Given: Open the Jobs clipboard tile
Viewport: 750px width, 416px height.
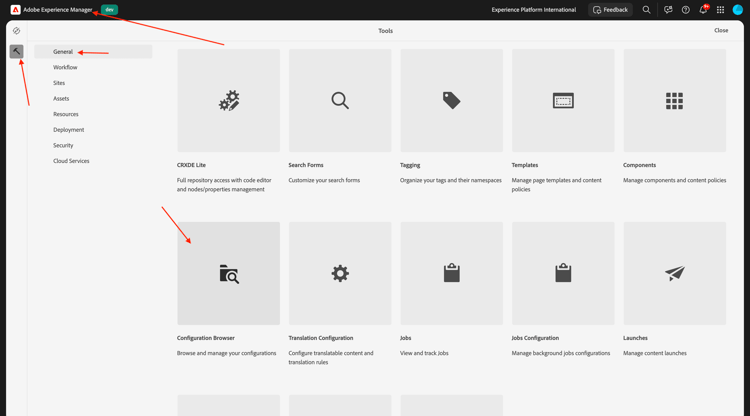Looking at the screenshot, I should point(452,274).
